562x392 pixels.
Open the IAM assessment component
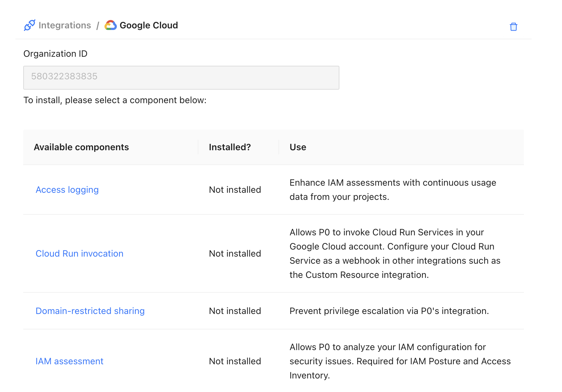(x=69, y=361)
